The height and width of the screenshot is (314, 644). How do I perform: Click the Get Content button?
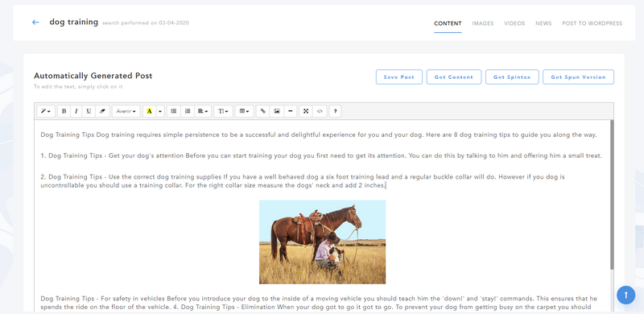coord(454,76)
